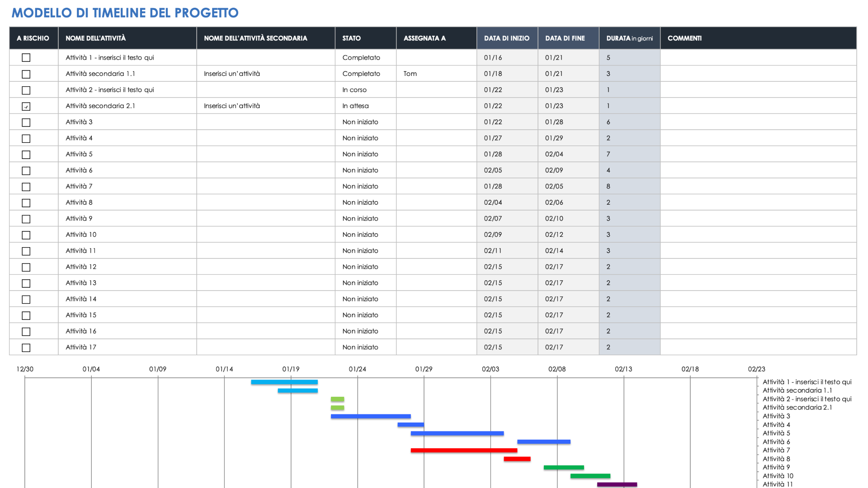
Task: Click the green Gantt bar for Attività 10
Action: point(590,476)
